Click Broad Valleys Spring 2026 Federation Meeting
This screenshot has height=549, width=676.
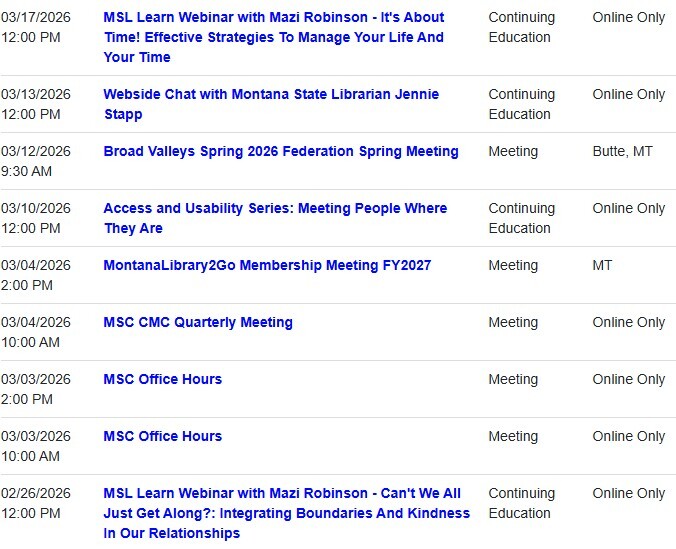point(281,151)
